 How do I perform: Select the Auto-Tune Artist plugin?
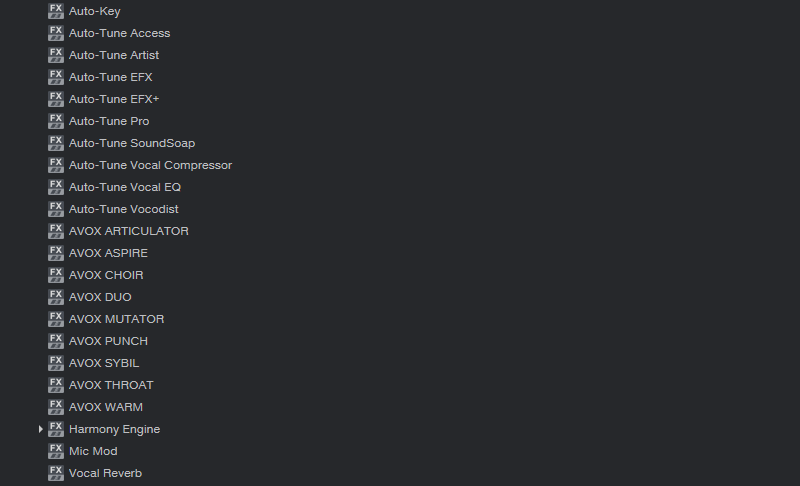point(114,55)
